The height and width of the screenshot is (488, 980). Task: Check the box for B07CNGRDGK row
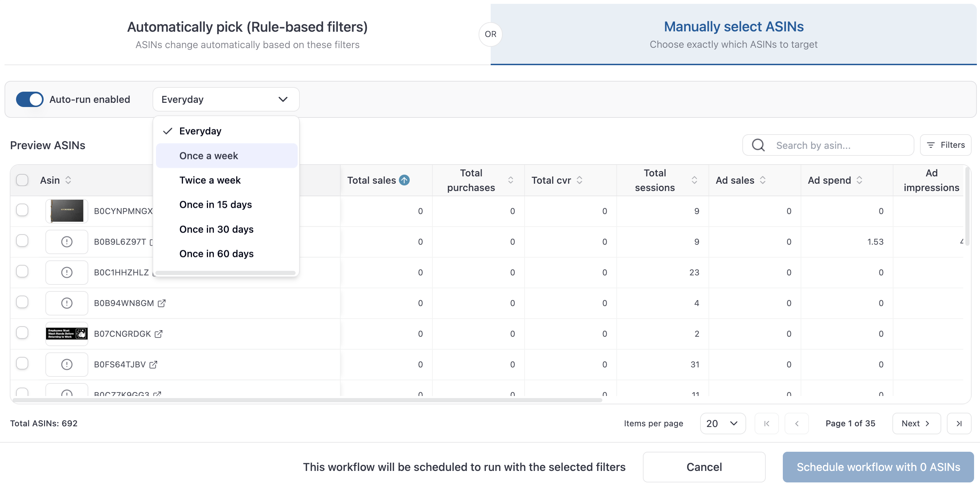coord(22,333)
